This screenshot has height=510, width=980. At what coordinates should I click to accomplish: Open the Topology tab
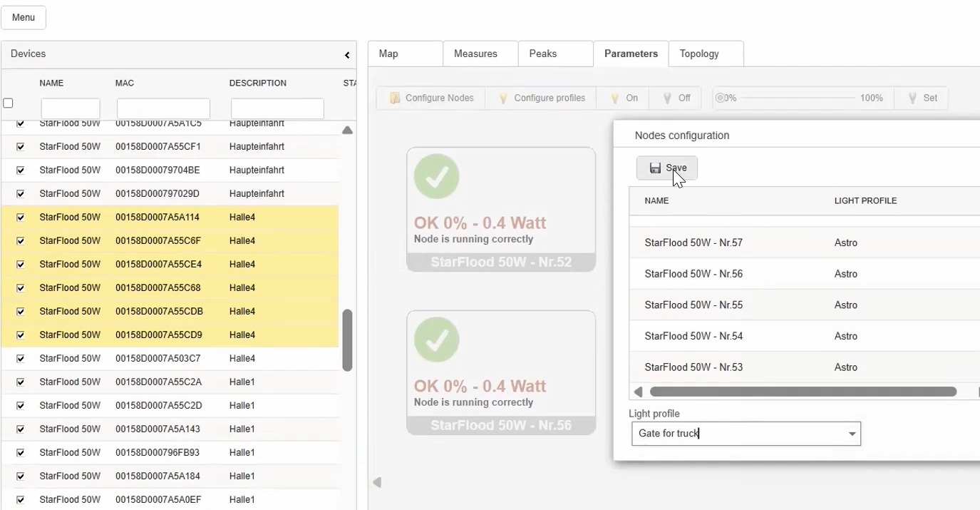tap(706, 53)
